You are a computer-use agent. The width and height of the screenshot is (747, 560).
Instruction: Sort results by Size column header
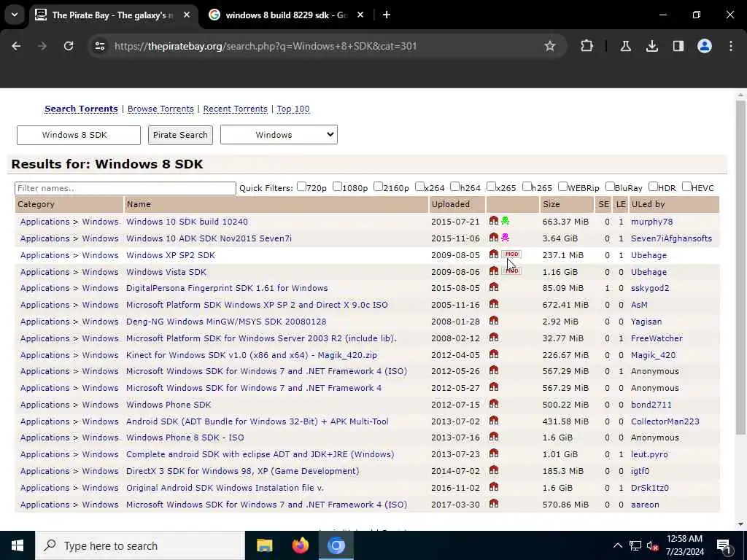[x=551, y=204]
